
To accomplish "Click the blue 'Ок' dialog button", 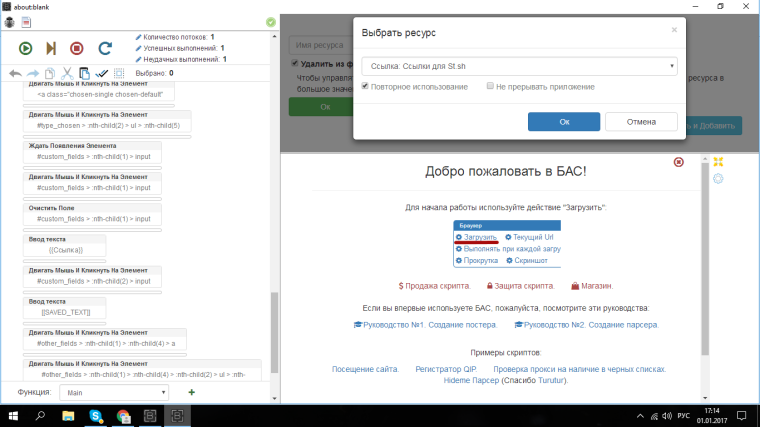I will click(563, 121).
